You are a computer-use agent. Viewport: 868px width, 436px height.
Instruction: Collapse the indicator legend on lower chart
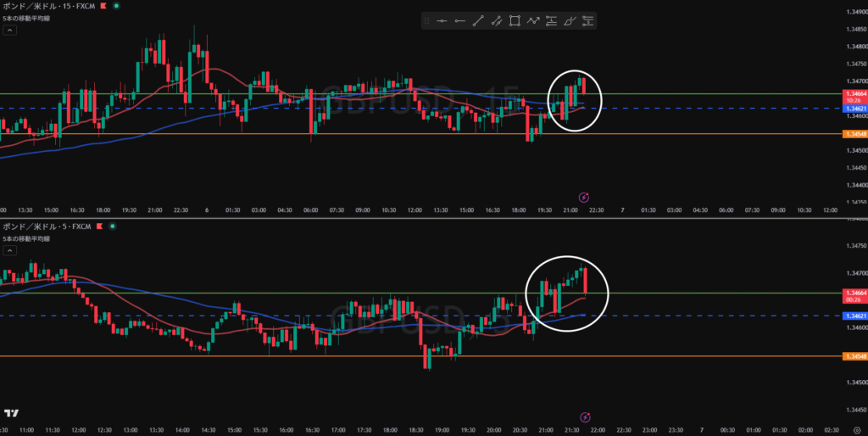click(x=9, y=250)
